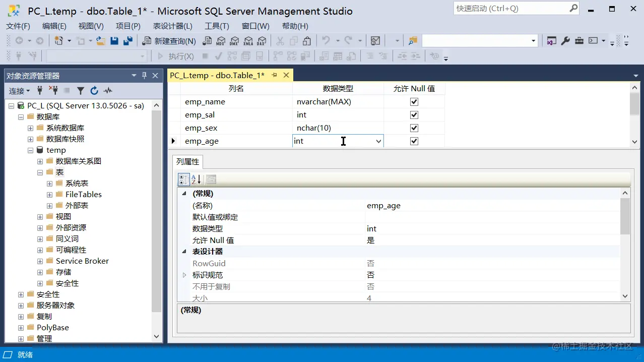This screenshot has width=644, height=362.
Task: Click the Activity Monitor icon
Action: coord(375,41)
